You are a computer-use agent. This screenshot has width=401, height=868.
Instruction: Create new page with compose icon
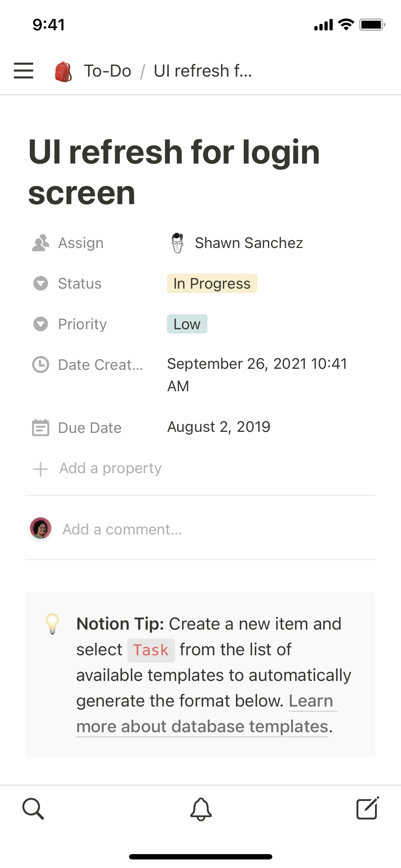pos(367,808)
